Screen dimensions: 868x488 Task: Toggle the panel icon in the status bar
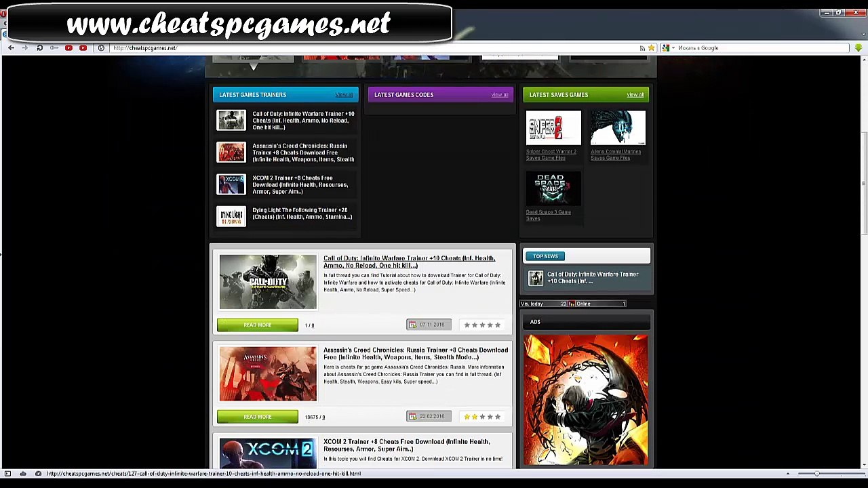7,474
